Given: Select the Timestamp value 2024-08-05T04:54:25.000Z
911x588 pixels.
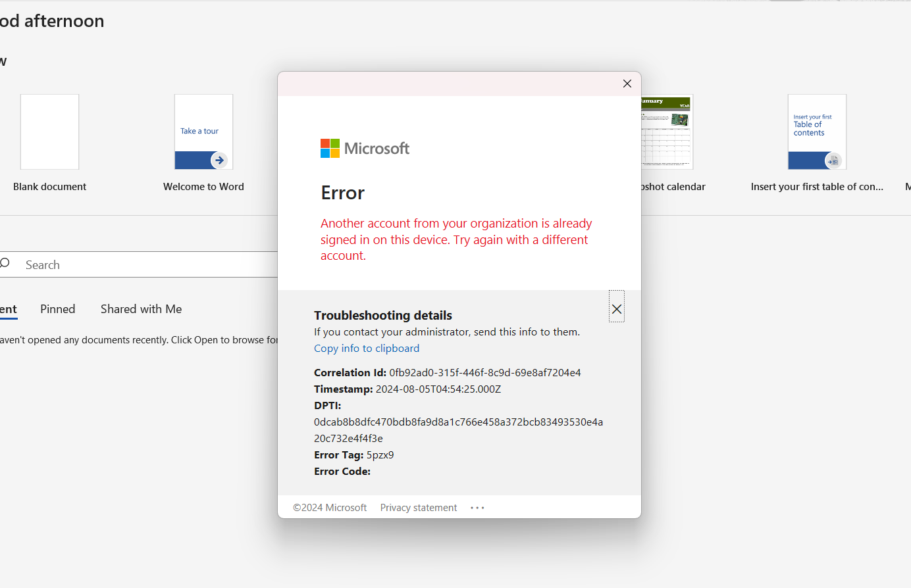Looking at the screenshot, I should (438, 389).
